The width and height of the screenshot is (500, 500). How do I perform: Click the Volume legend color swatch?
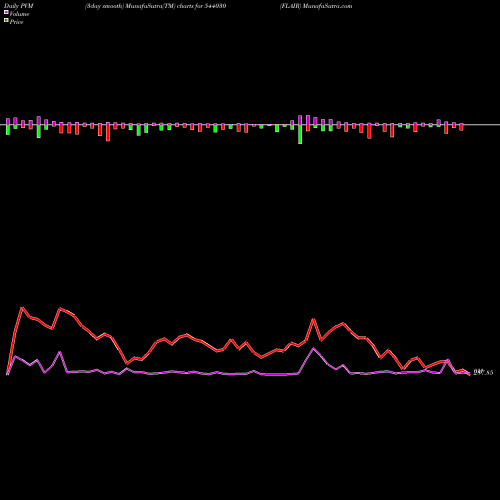[6, 12]
